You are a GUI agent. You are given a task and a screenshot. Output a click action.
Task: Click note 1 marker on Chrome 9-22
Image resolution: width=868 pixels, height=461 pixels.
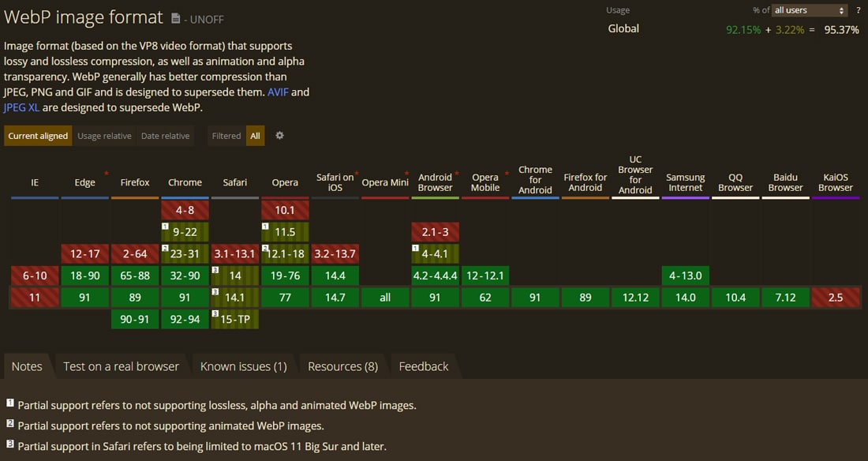(x=165, y=227)
